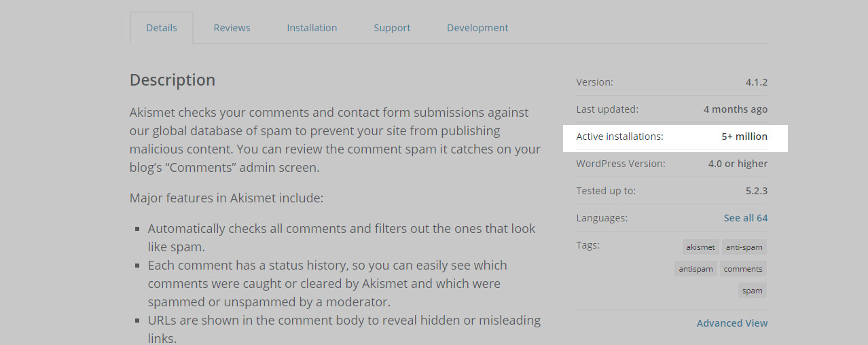The height and width of the screenshot is (345, 868).
Task: Select the 'anti-spam' tag
Action: pyautogui.click(x=744, y=247)
